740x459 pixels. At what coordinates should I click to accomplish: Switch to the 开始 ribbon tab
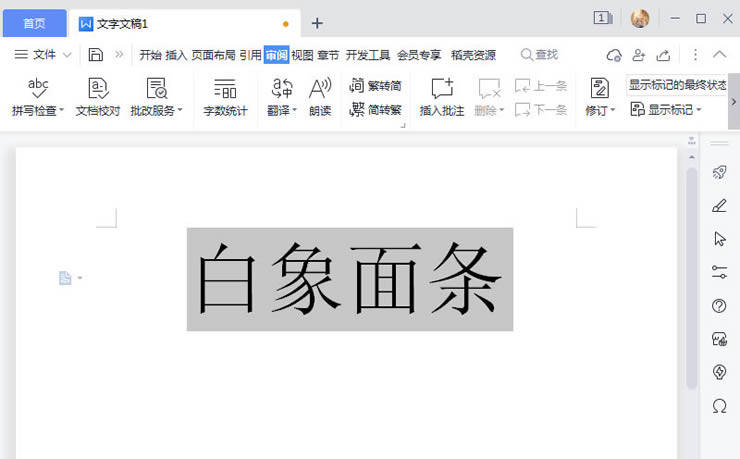click(x=151, y=55)
